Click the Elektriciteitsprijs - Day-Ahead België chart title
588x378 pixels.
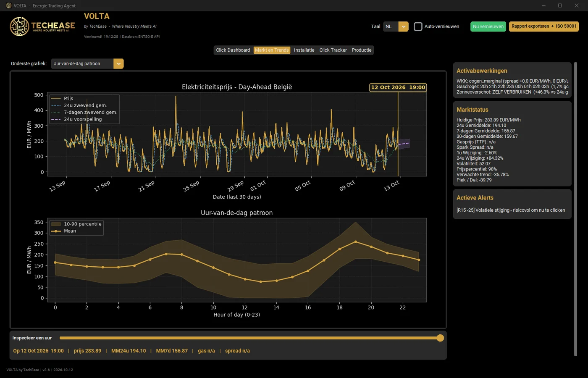point(237,87)
